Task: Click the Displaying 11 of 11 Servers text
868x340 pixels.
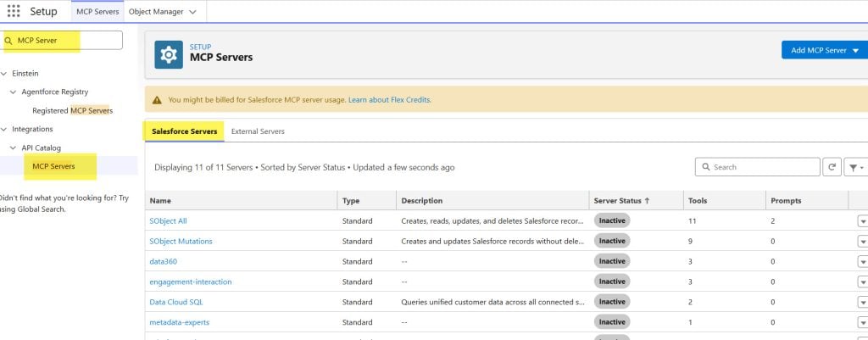Action: click(x=203, y=167)
